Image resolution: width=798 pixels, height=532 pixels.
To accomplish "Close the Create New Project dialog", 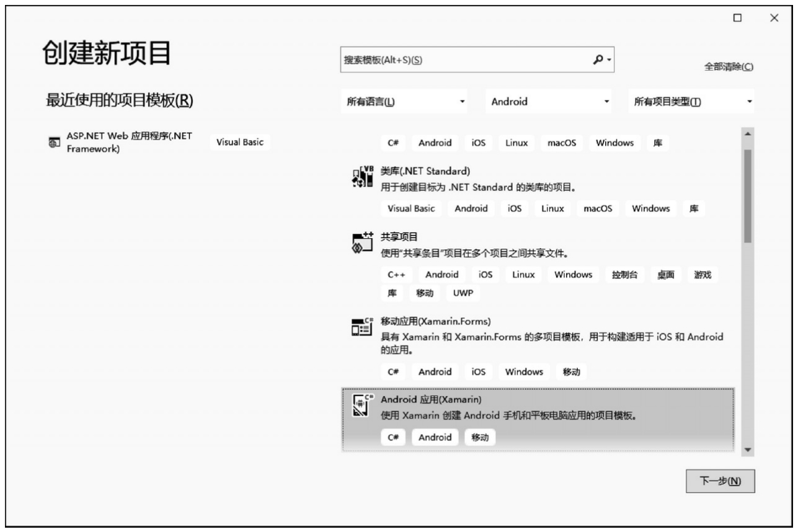I will 774,18.
